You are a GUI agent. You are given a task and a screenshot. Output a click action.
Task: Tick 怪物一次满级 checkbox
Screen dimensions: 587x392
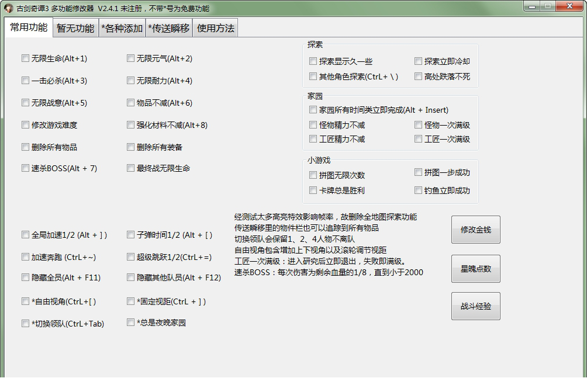(x=419, y=125)
